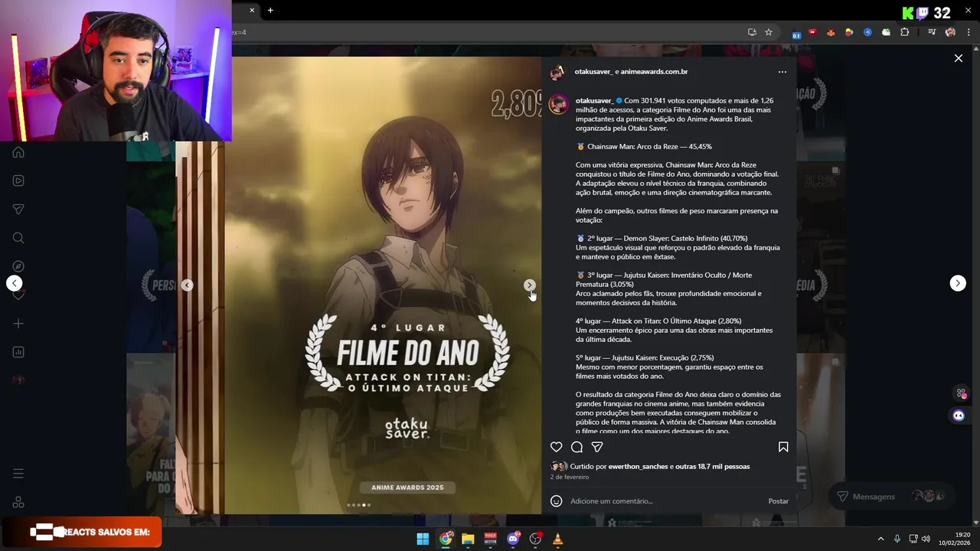Open the emoji picker for the comment

pos(557,501)
